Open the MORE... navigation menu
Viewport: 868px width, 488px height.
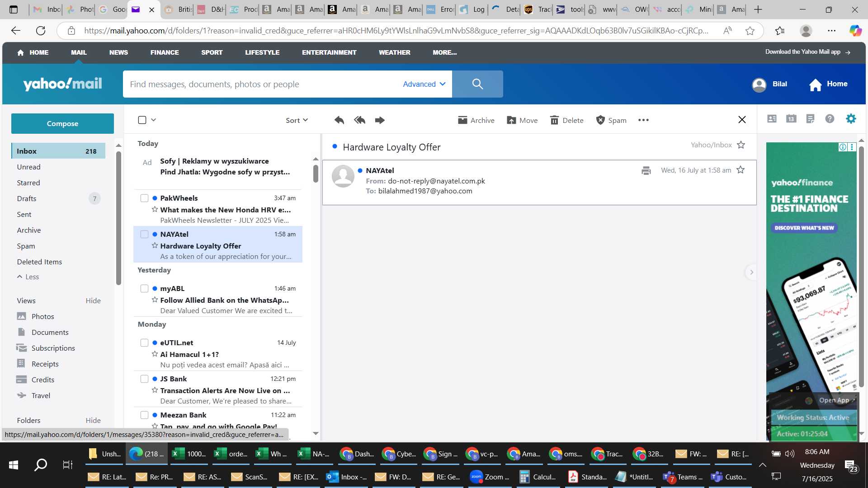444,52
